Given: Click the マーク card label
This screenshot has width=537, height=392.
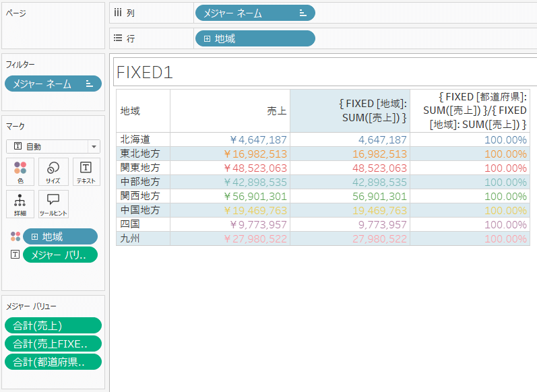Looking at the screenshot, I should (x=15, y=126).
